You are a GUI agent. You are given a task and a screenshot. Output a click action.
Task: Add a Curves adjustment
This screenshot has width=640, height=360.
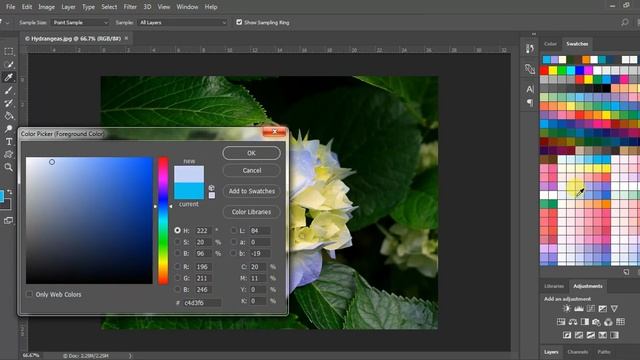[x=591, y=309]
